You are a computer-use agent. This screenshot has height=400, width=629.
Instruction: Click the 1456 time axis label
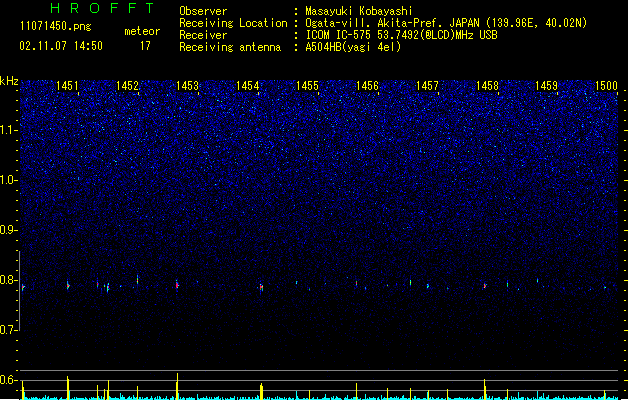tap(367, 86)
